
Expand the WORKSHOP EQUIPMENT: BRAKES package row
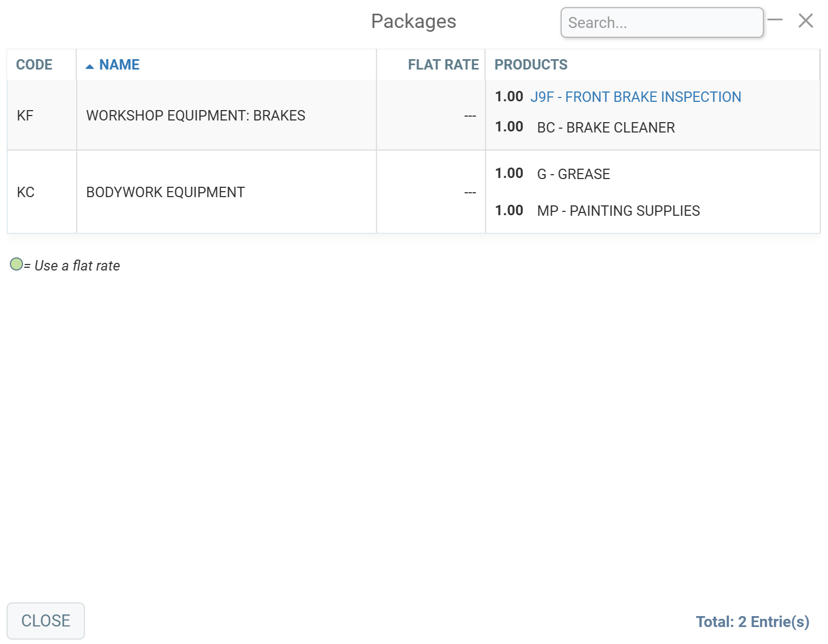[x=196, y=116]
